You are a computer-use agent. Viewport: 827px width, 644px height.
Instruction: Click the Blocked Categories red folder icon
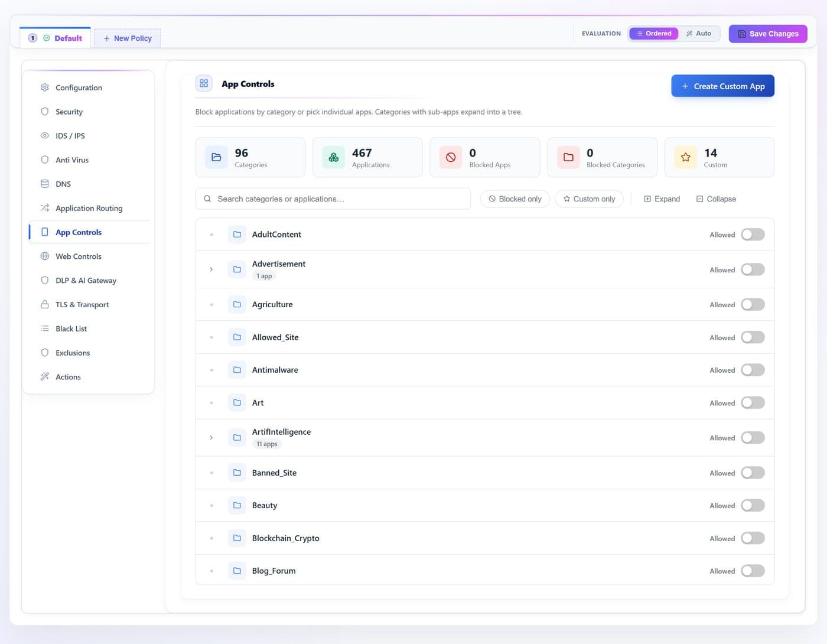click(568, 157)
